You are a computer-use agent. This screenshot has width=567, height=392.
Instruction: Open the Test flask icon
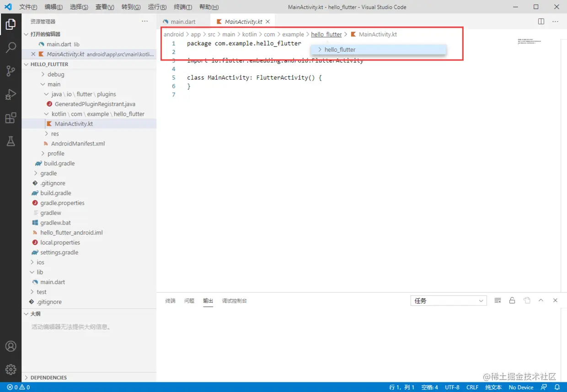coord(11,141)
